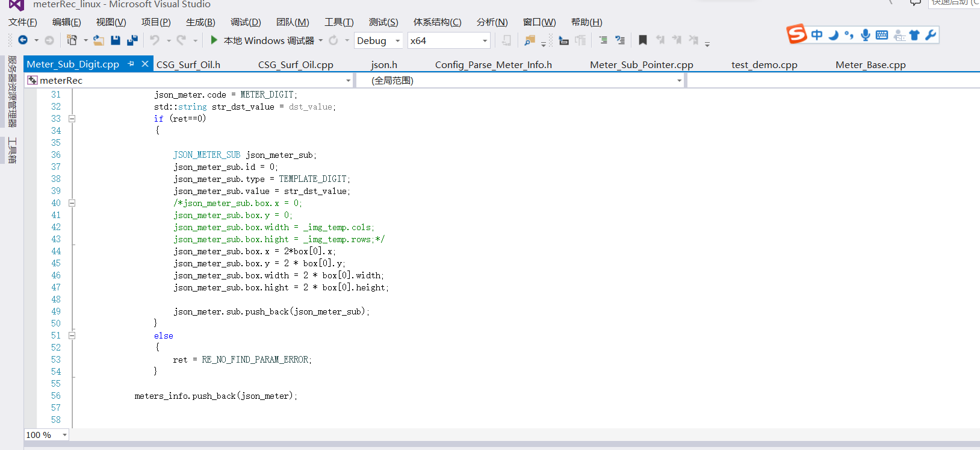The height and width of the screenshot is (450, 980).
Task: Collapse the if block at line 33
Action: click(x=72, y=119)
